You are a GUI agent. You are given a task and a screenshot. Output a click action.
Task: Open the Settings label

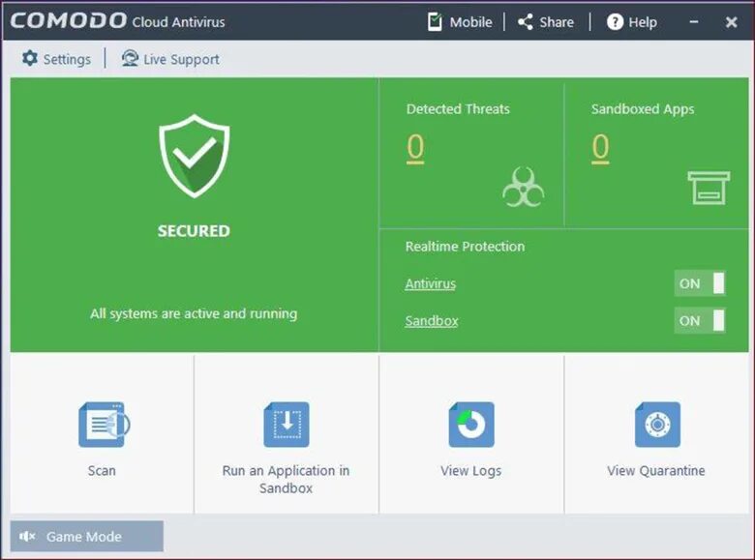(x=67, y=59)
